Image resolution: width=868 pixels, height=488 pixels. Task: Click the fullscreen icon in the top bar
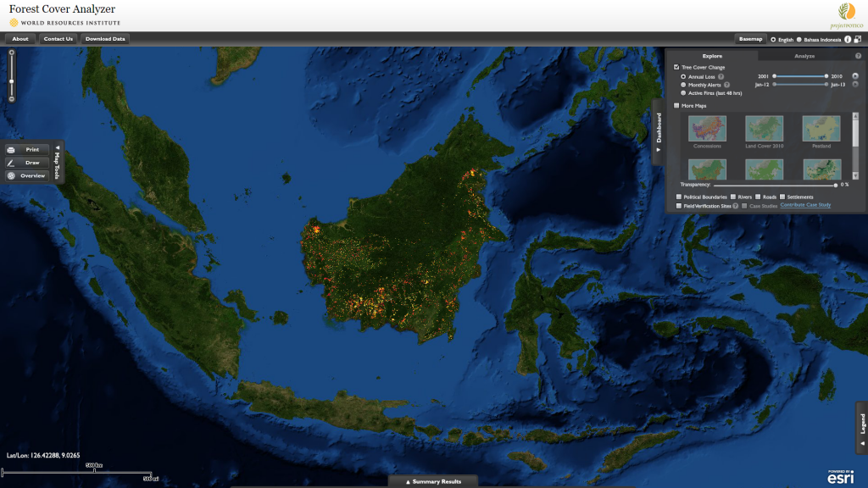point(858,39)
